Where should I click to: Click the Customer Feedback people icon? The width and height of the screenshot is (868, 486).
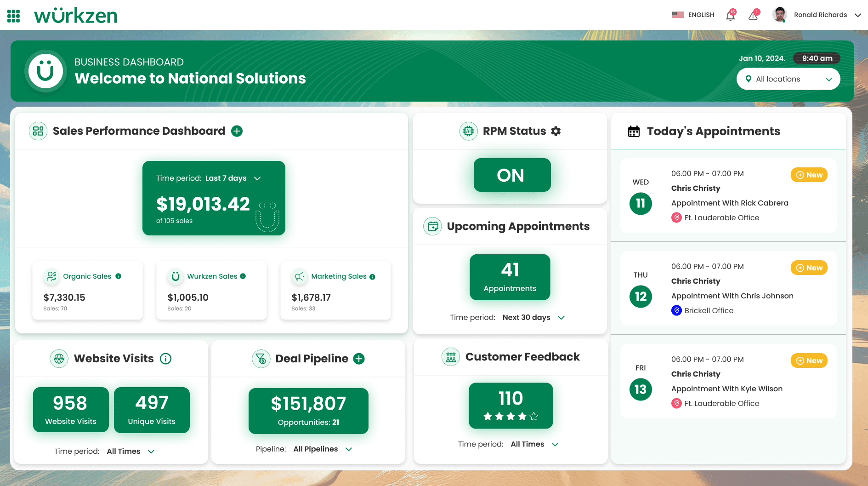pos(451,357)
